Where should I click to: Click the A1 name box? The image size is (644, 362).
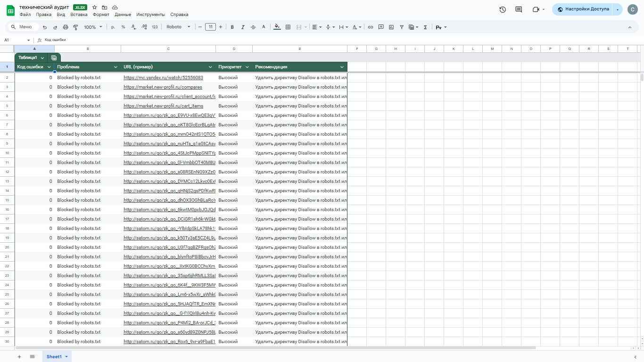[x=17, y=40]
